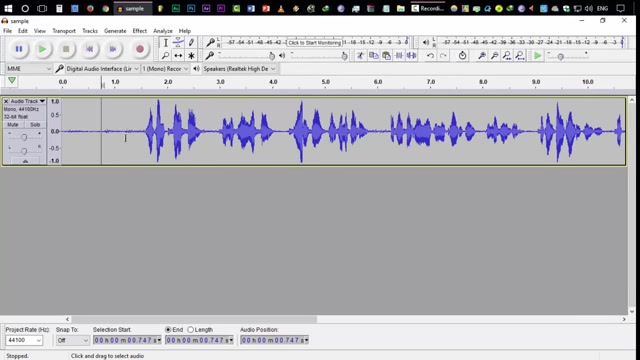
Task: Skip to start of the track
Action: 89,49
